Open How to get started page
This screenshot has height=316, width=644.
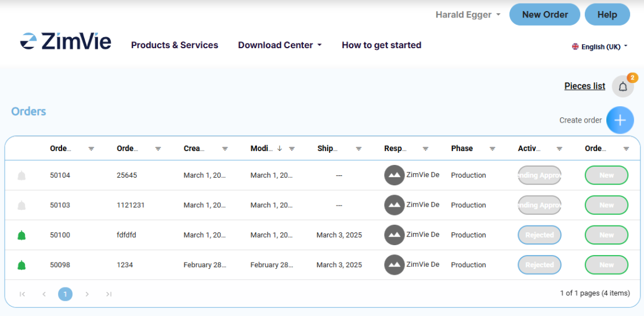tap(381, 45)
